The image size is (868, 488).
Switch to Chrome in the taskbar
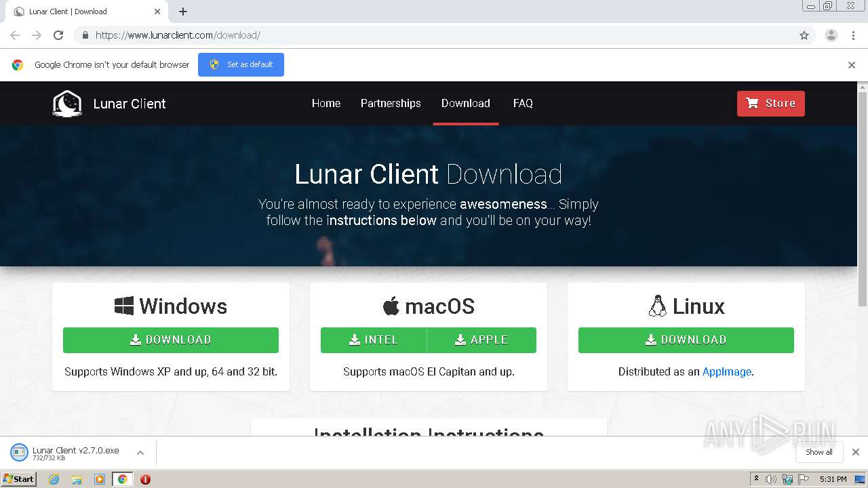(122, 479)
